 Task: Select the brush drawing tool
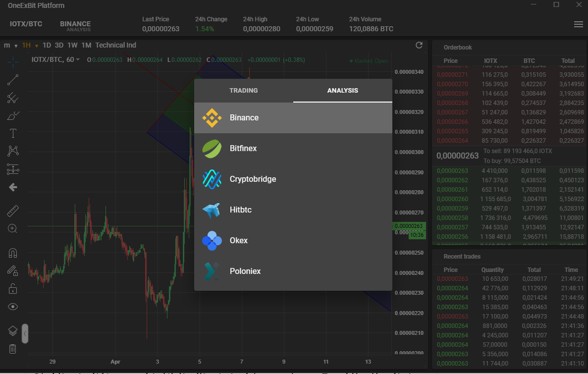click(13, 115)
